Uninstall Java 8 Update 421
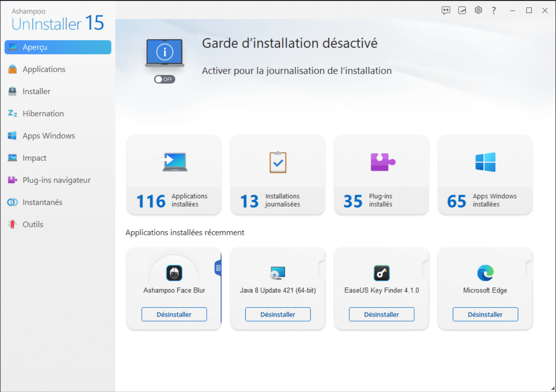The image size is (556, 392). (278, 315)
